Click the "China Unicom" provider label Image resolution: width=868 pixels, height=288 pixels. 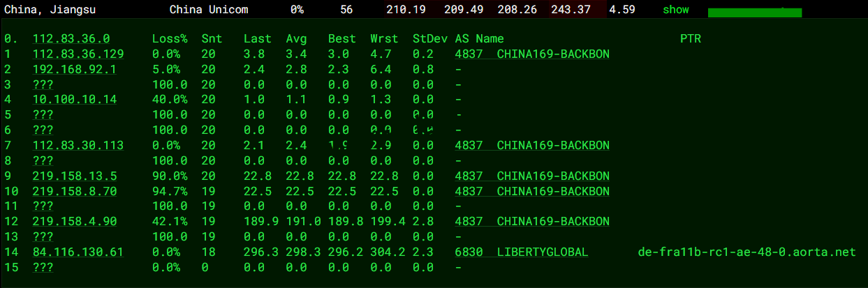point(208,10)
